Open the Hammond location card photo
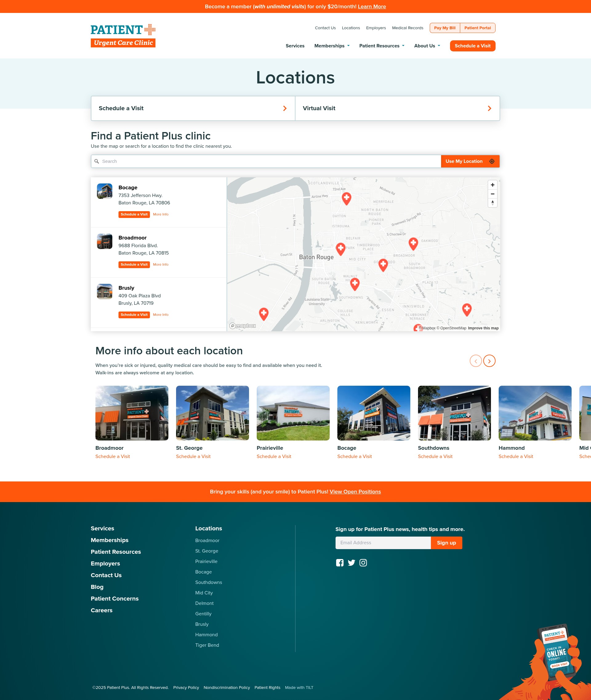Screen dimensions: 591x700 [x=535, y=413]
